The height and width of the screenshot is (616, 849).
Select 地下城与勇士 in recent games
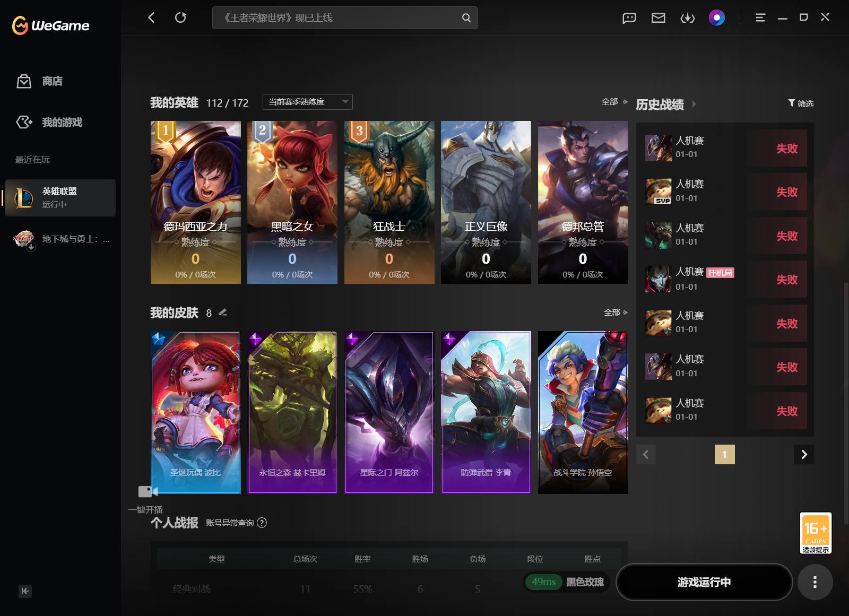pos(60,239)
